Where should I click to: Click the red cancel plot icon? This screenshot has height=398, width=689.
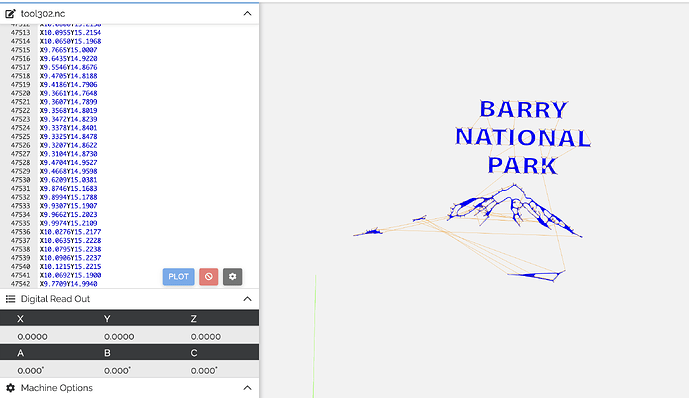[x=209, y=277]
